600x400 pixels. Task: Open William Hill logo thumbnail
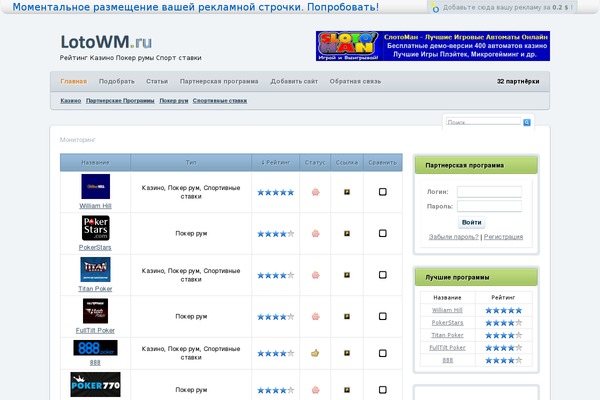tap(95, 186)
